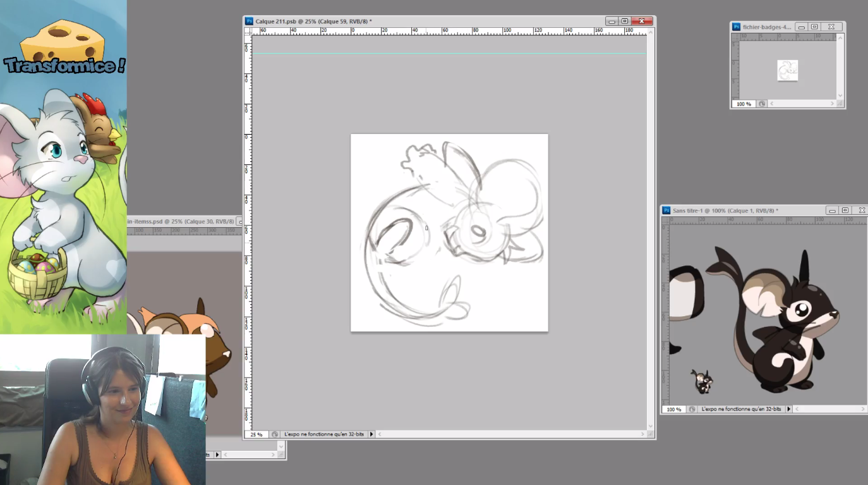Screen dimensions: 868x485
Task: Click the large black mouse character in Sans titre-1
Action: pyautogui.click(x=773, y=319)
